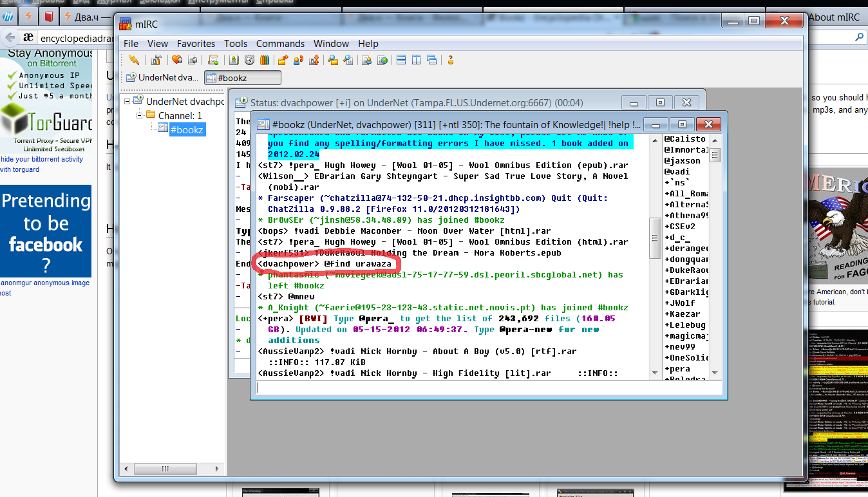Click the 'anonmgur anonymous image host' link
The width and height of the screenshot is (868, 497).
[x=45, y=288]
